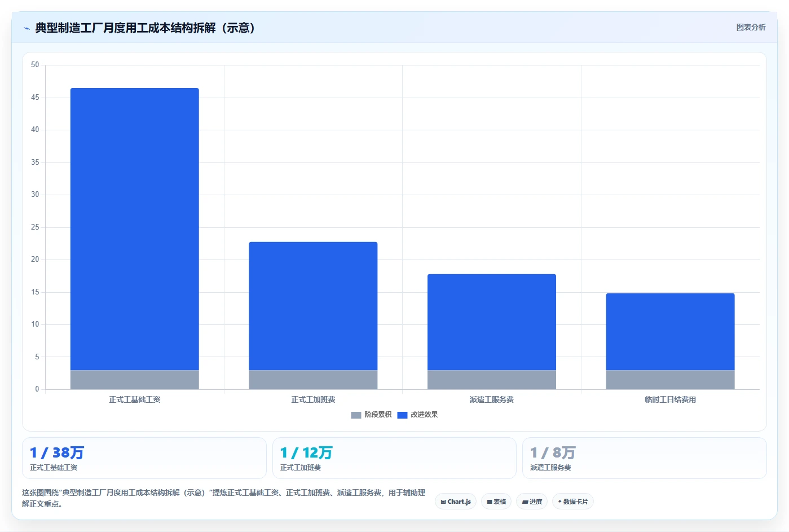Click the gray base segment of 正式工基础工资
This screenshot has width=789, height=532.
tap(135, 380)
